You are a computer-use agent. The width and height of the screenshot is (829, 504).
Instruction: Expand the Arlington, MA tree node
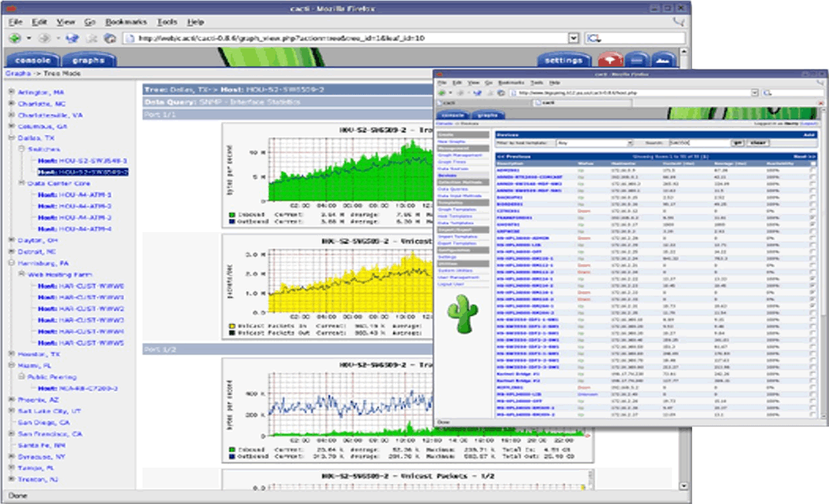[x=11, y=92]
